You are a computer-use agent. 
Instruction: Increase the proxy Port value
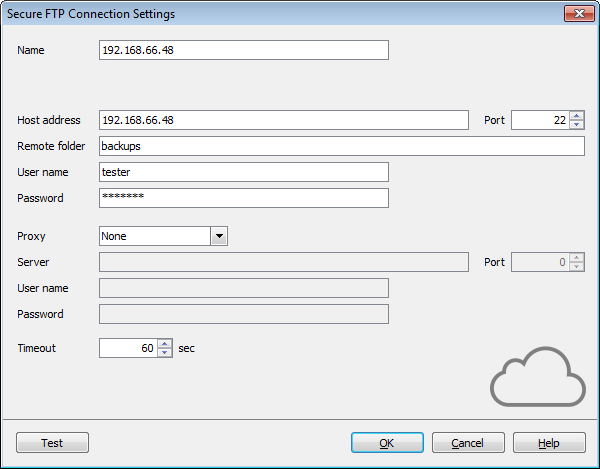576,257
